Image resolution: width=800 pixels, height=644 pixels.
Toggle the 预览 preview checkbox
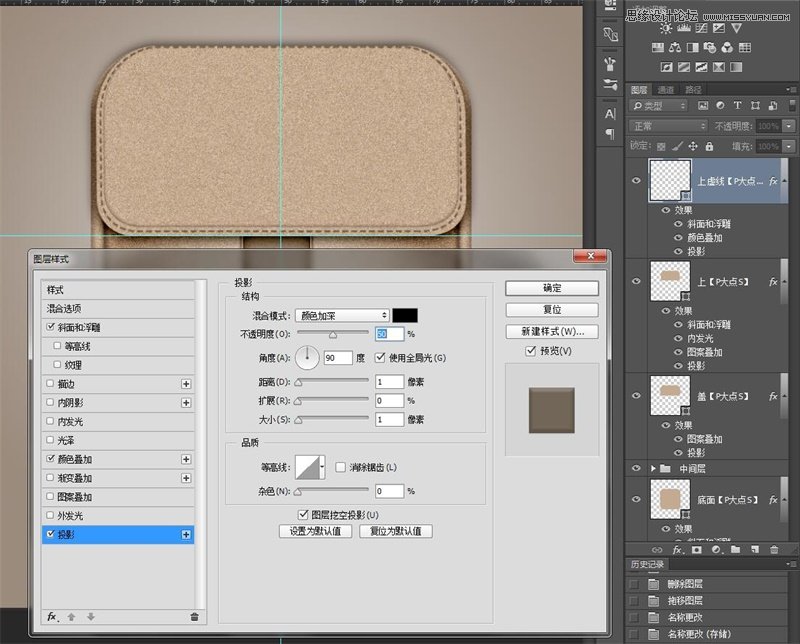(531, 351)
